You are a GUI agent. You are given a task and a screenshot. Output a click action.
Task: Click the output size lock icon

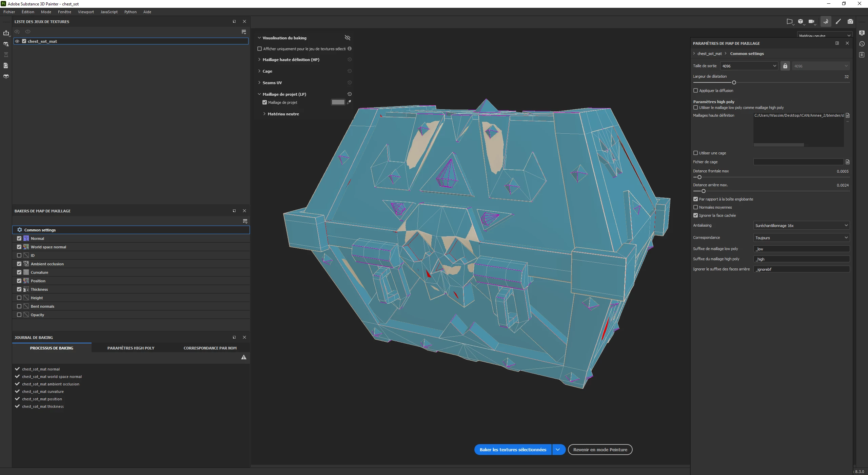[785, 66]
